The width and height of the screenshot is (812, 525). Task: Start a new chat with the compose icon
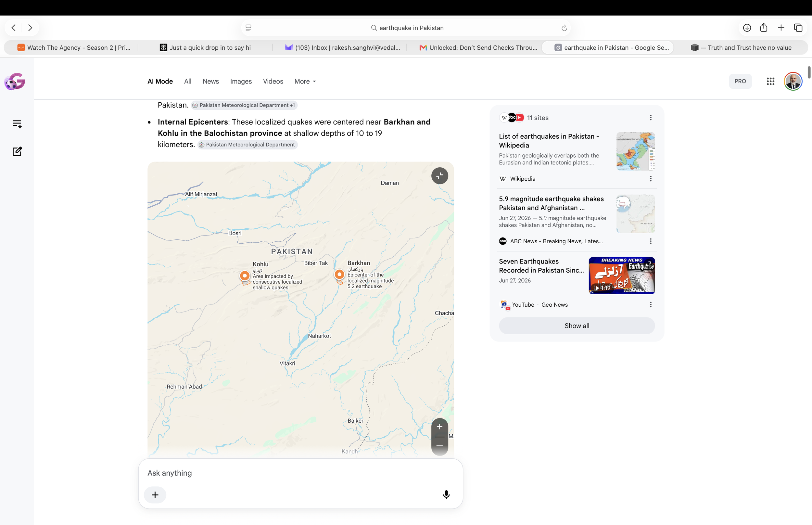tap(17, 151)
